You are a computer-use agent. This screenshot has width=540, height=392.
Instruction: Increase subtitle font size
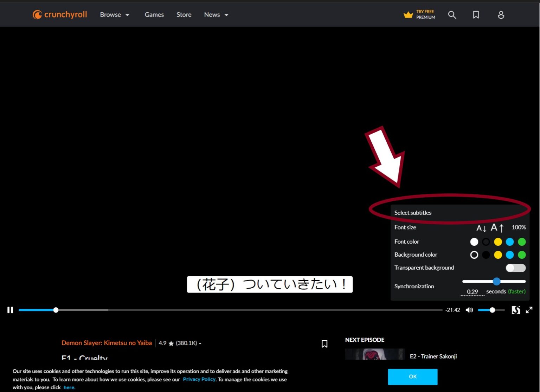click(497, 228)
